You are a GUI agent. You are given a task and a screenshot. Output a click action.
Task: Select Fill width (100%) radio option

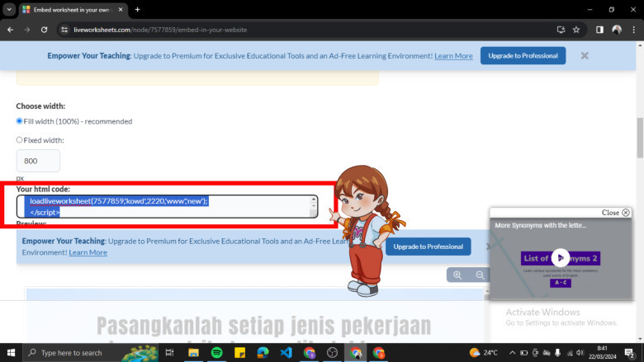19,121
